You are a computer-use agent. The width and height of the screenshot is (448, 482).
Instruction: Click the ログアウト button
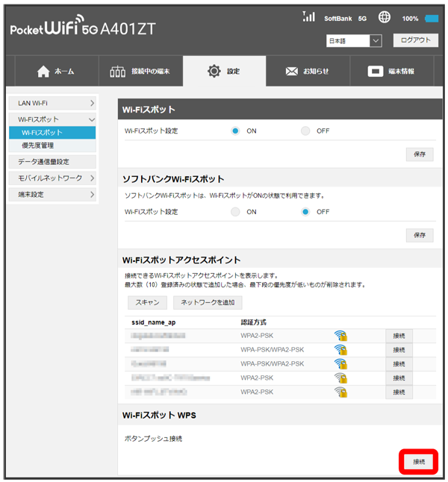point(415,41)
